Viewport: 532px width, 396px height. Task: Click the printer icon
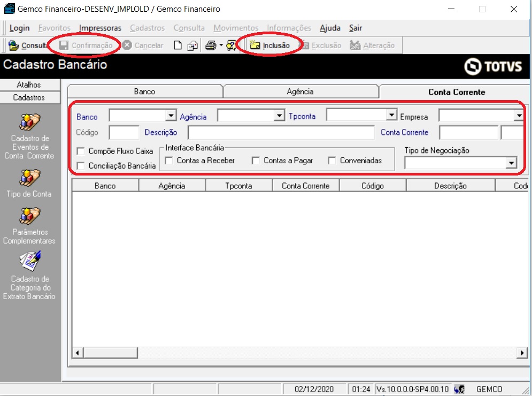211,45
